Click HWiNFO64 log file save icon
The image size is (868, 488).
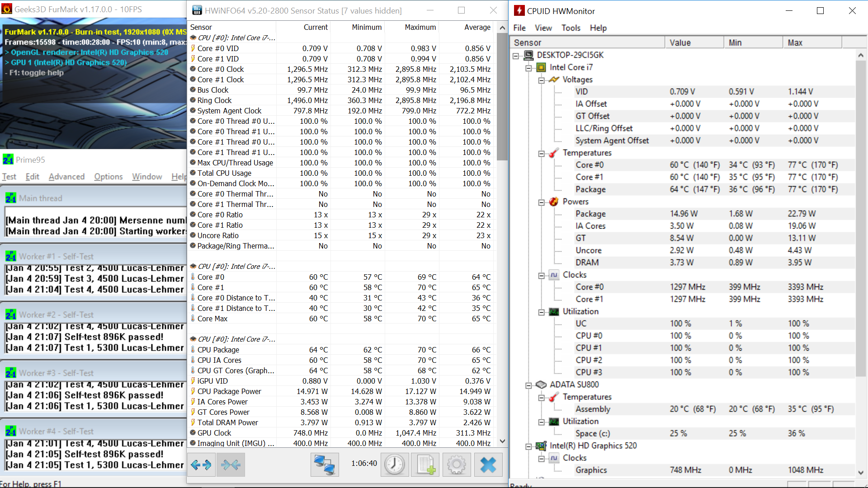coord(425,465)
